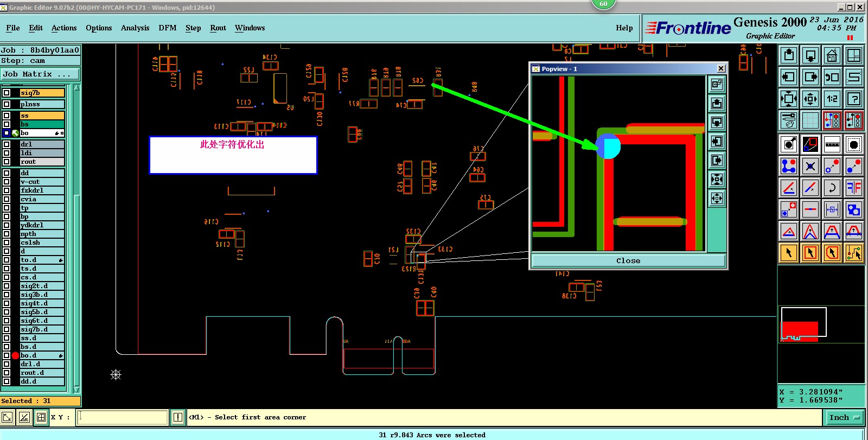The height and width of the screenshot is (440, 868).
Task: Open the Rout menu
Action: tap(218, 28)
